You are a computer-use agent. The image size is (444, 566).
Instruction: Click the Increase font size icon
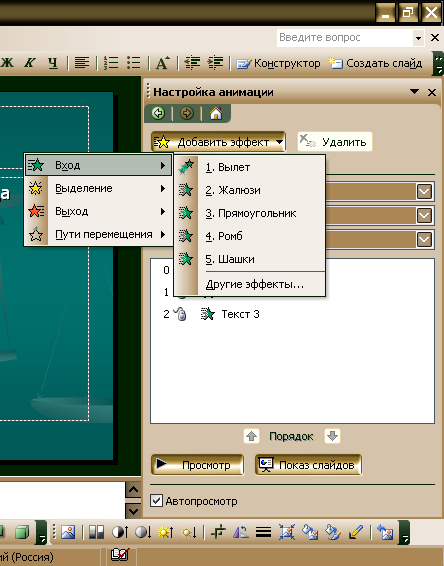163,63
